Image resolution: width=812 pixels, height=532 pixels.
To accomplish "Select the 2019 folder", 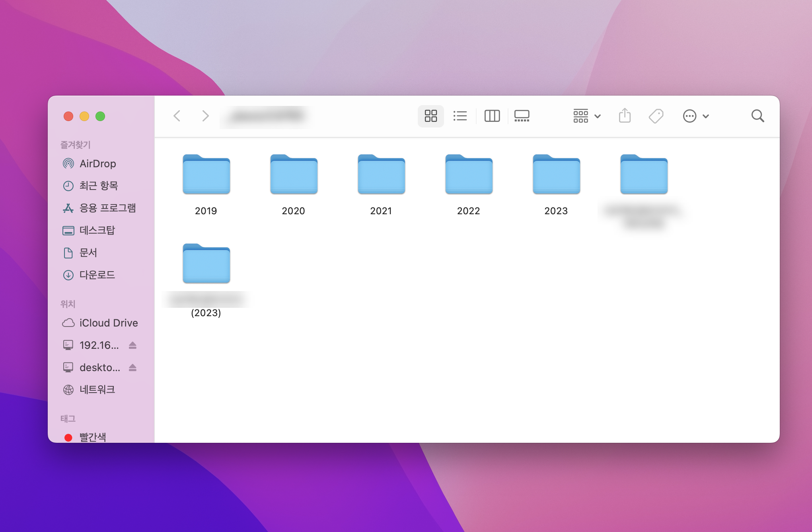I will tap(206, 175).
